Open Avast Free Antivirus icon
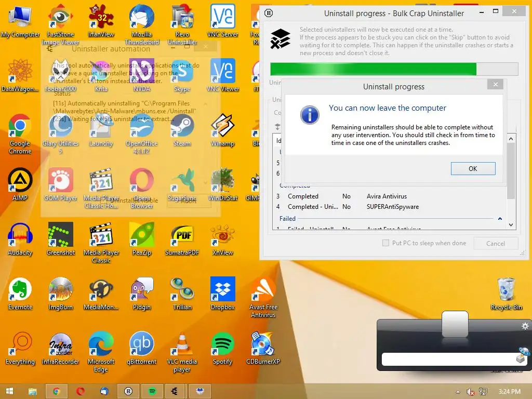The width and height of the screenshot is (532, 399). pos(263,297)
